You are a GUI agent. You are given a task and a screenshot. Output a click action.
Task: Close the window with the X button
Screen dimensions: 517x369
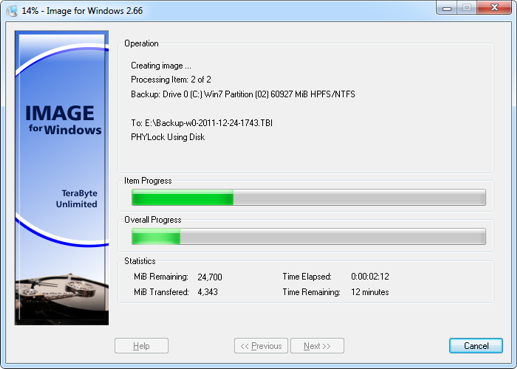point(494,8)
